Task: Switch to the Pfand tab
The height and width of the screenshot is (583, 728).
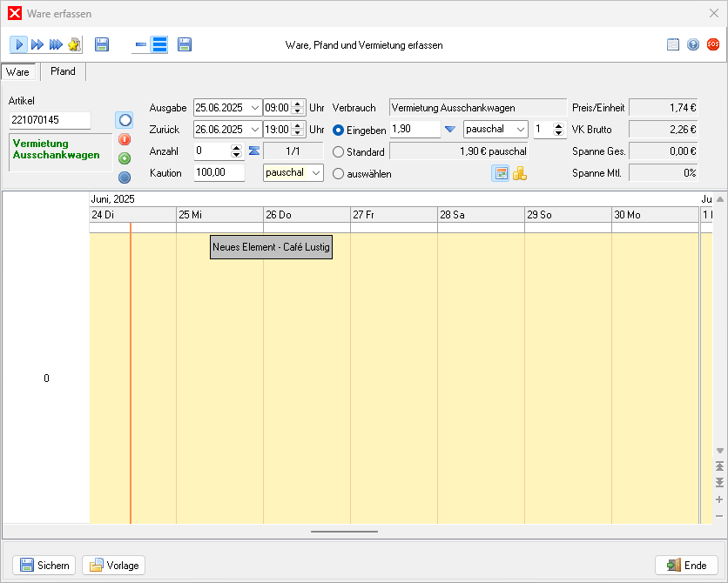Action: tap(63, 72)
